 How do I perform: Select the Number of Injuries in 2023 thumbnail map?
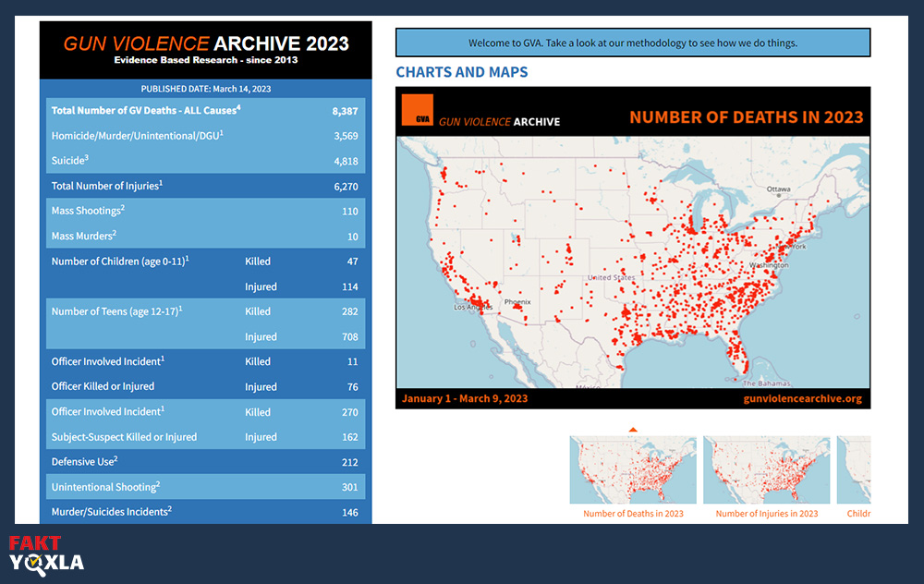tap(767, 469)
